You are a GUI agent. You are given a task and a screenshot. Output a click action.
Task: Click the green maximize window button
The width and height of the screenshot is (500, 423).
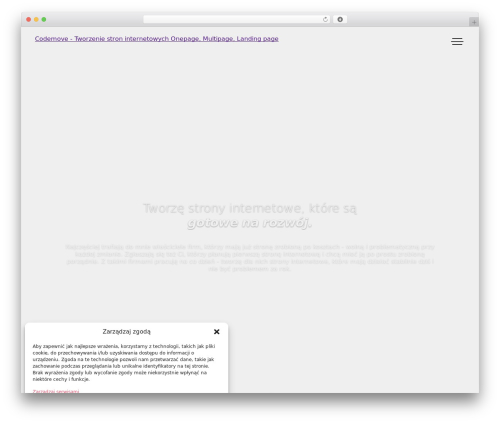pos(44,19)
